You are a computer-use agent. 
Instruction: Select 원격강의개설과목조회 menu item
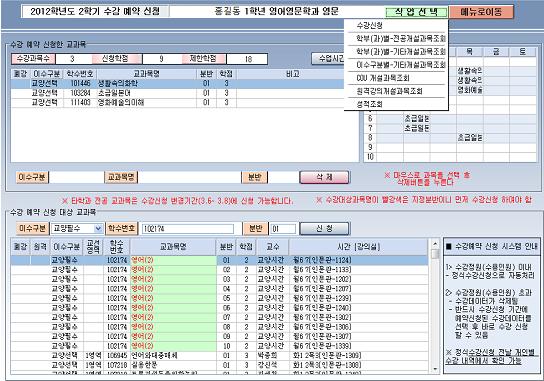pos(389,91)
